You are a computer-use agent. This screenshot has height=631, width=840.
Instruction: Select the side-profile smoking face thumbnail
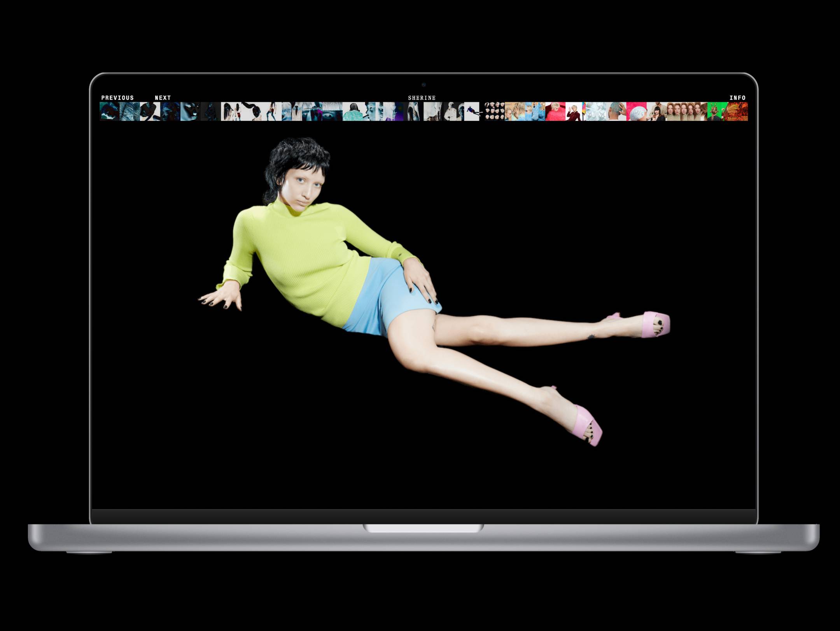[373, 112]
